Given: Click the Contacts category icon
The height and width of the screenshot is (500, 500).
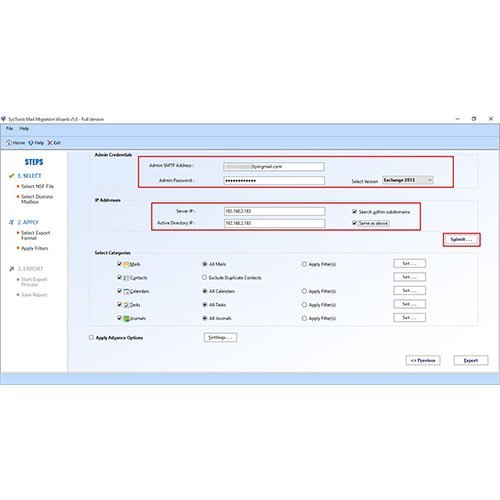Looking at the screenshot, I should tap(126, 278).
